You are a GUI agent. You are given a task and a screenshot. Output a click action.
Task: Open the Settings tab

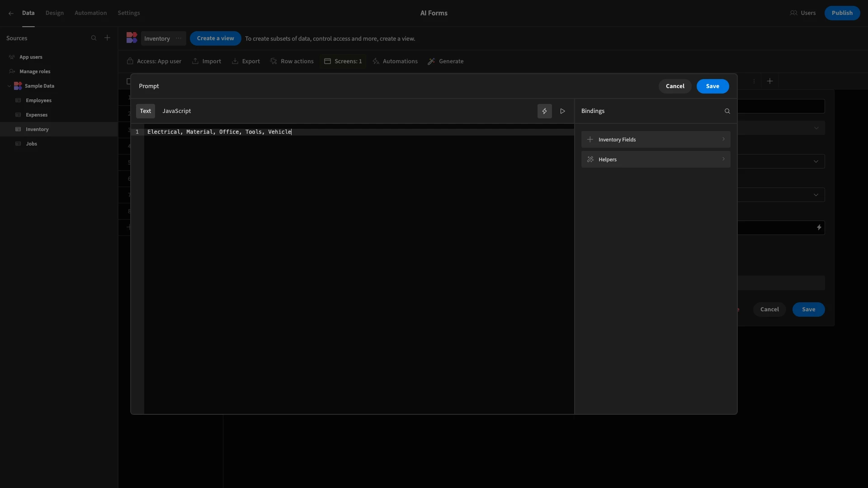tap(129, 13)
